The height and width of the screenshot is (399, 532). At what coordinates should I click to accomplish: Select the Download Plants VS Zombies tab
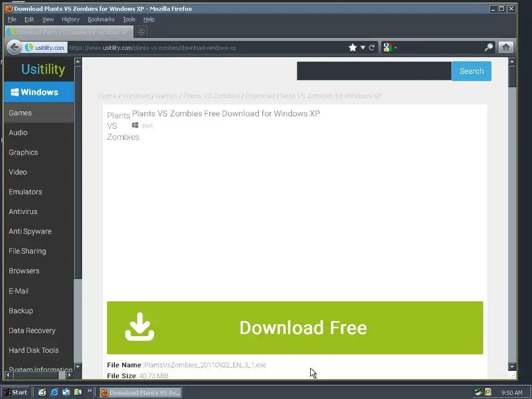(69, 32)
